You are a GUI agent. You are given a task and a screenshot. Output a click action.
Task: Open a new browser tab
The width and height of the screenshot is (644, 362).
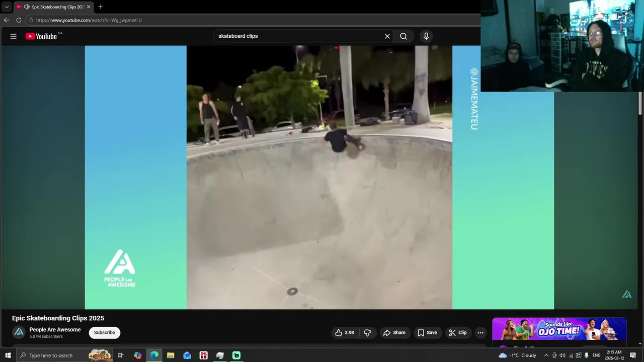click(x=101, y=7)
